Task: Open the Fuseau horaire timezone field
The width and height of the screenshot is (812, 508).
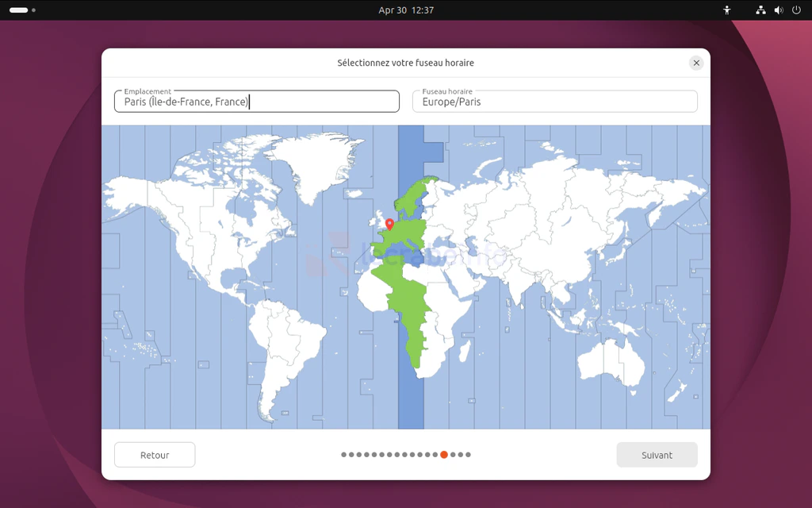Action: click(x=554, y=102)
